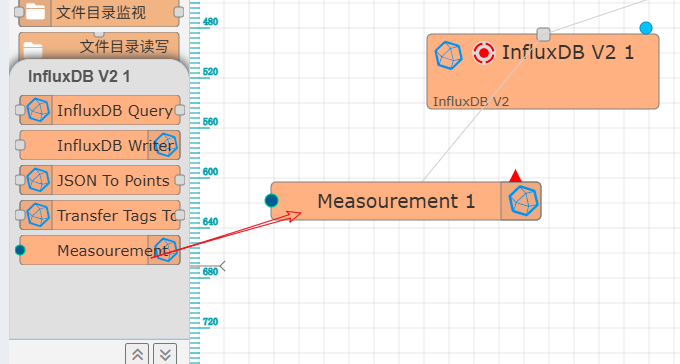680x364 pixels.
Task: Click input port of InfluxDB Writer palette node
Action: pos(20,145)
